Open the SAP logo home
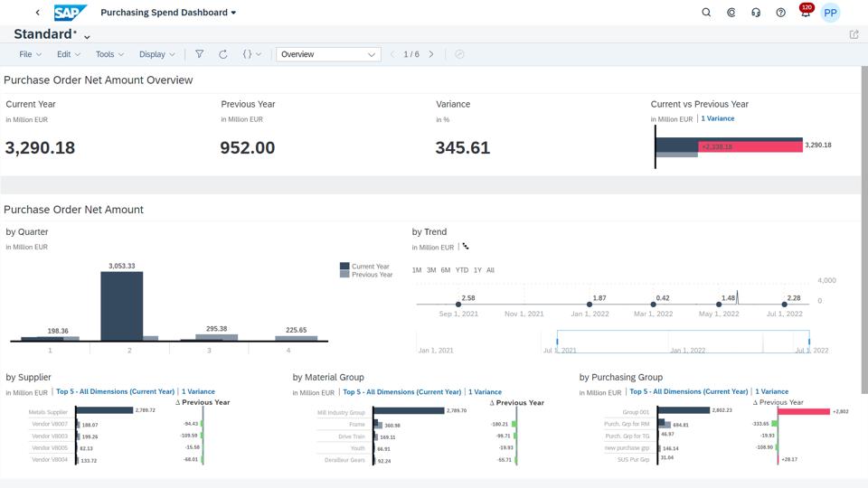The image size is (868, 488). pos(70,12)
